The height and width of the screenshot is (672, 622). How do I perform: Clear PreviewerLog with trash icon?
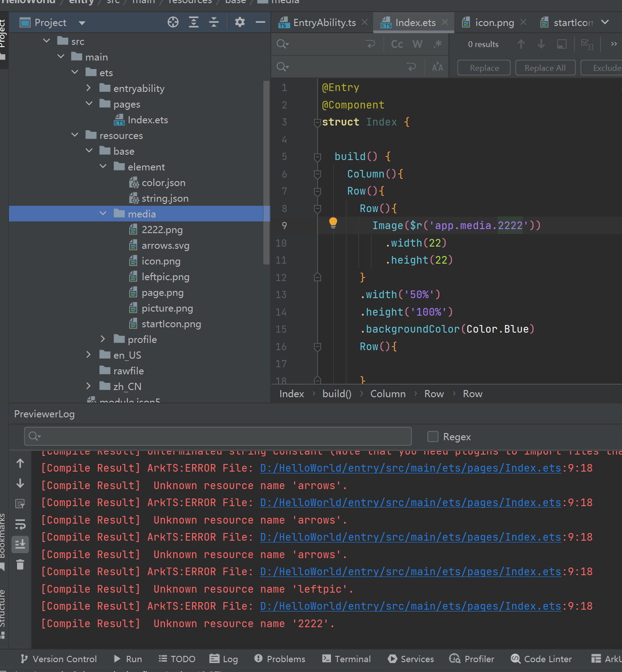point(20,564)
